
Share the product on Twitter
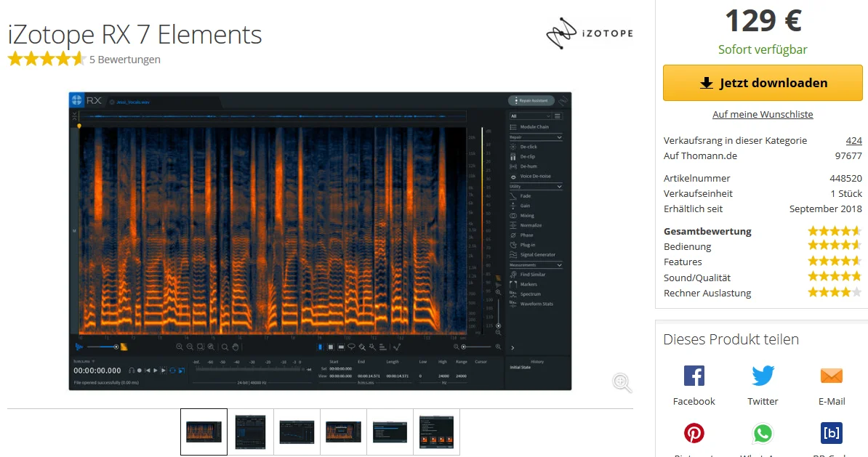(x=763, y=376)
